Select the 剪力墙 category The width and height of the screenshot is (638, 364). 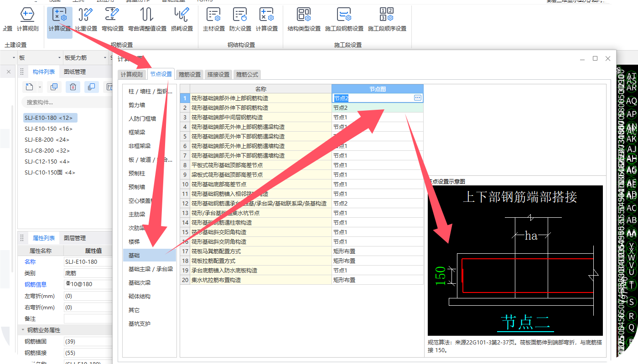click(149, 105)
